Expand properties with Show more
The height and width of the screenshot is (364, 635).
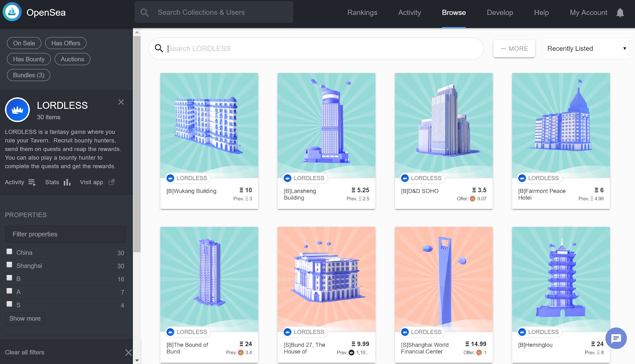coord(25,318)
